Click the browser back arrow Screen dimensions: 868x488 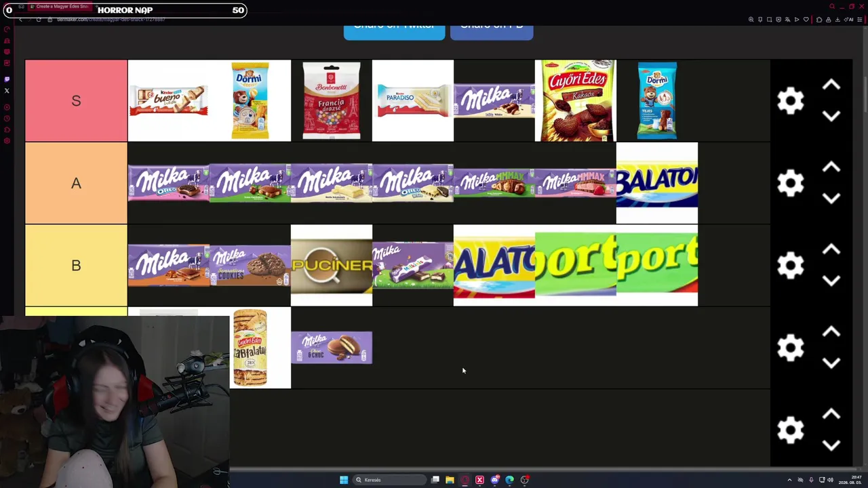point(20,20)
